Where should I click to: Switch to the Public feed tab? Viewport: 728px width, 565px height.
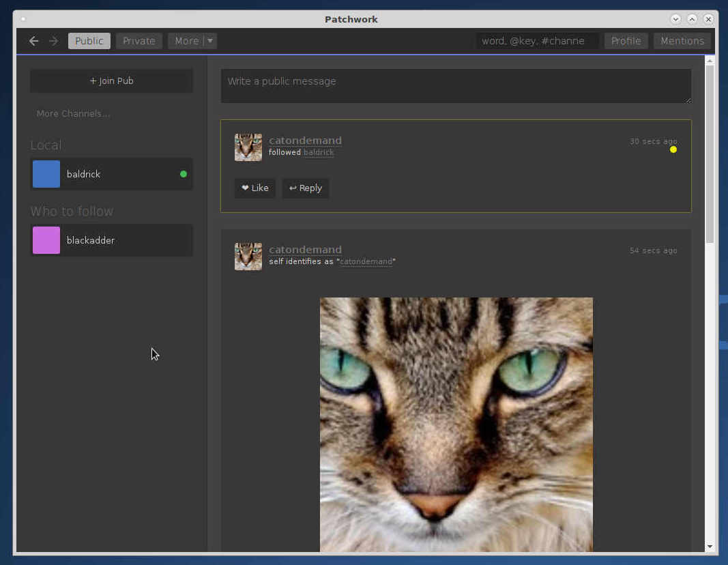point(89,41)
